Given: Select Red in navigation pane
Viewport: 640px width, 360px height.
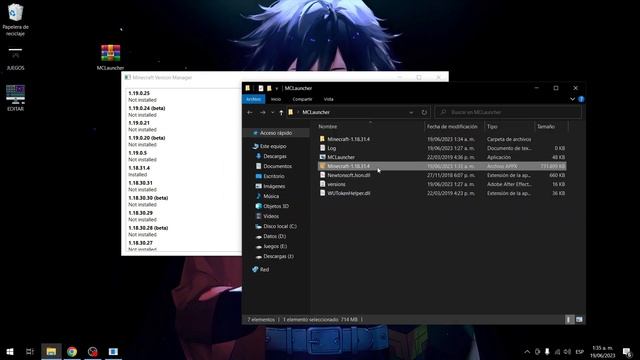Looking at the screenshot, I should [260, 269].
